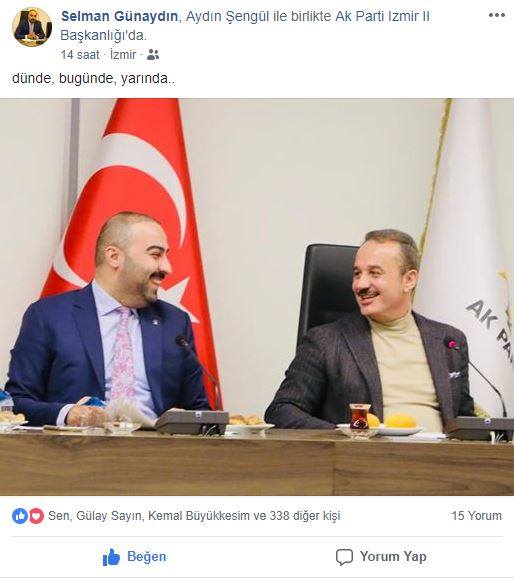Click the thumbs-up icon beside Beğen

tap(111, 557)
